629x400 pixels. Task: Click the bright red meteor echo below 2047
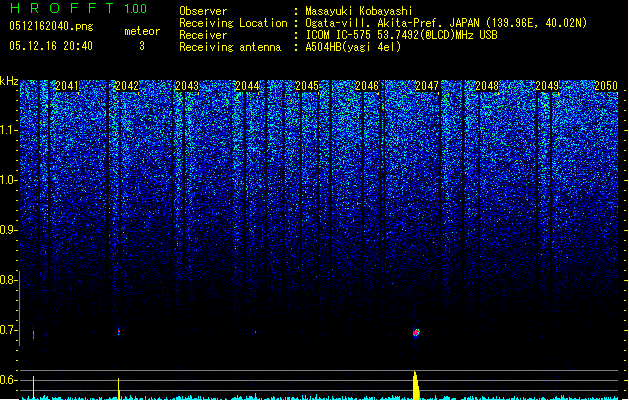click(x=416, y=332)
